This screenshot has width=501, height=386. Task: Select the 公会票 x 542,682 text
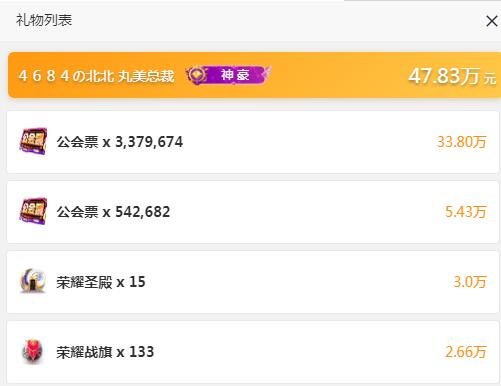(x=113, y=212)
